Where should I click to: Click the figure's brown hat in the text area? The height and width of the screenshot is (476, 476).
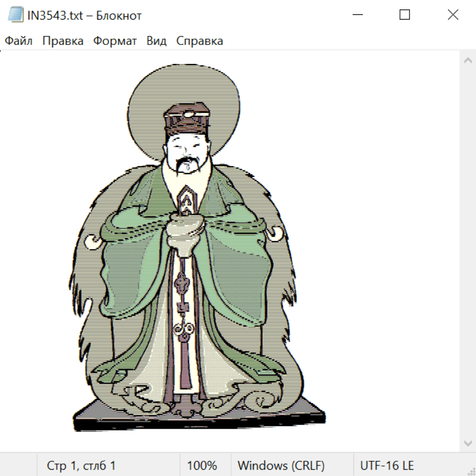185,120
